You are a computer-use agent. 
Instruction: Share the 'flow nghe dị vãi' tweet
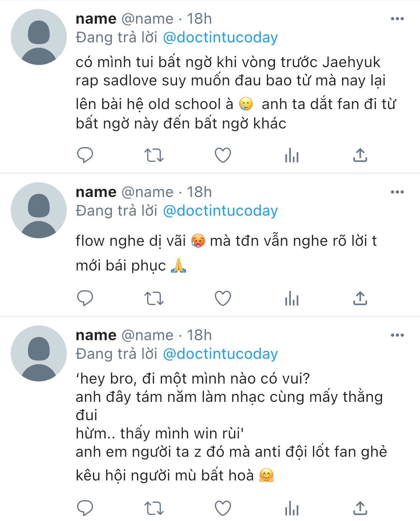tap(360, 299)
